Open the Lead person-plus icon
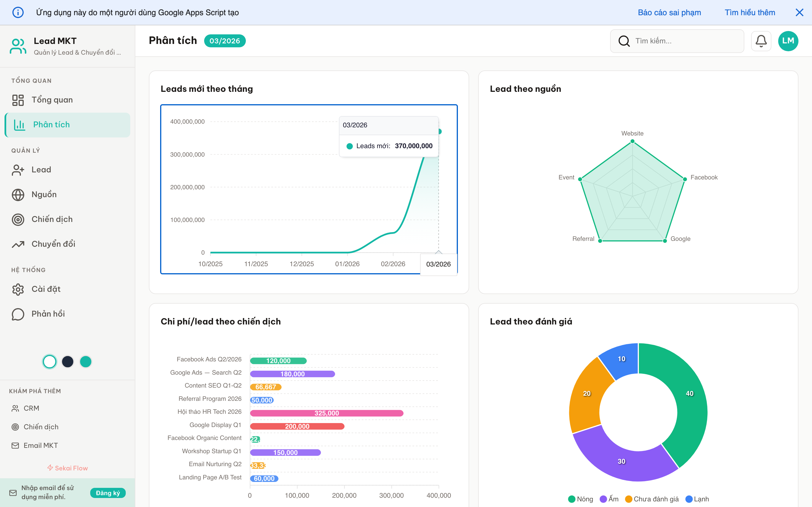Image resolution: width=812 pixels, height=507 pixels. point(17,170)
